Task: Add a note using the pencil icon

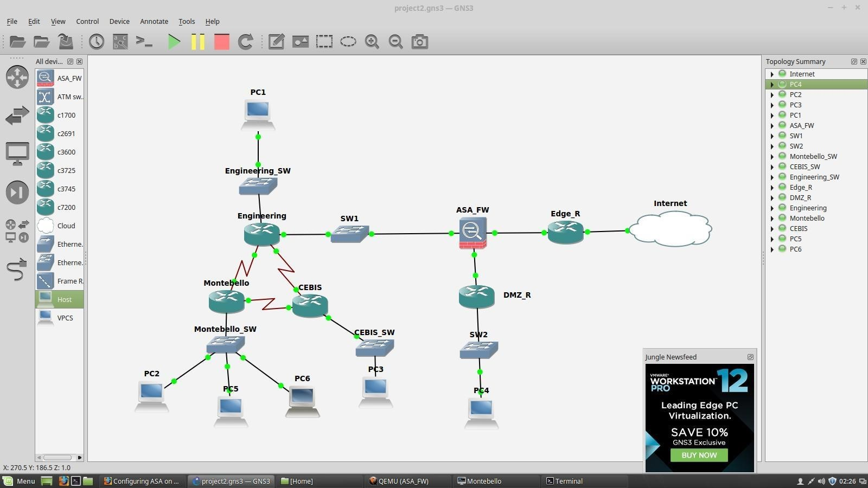Action: click(276, 41)
